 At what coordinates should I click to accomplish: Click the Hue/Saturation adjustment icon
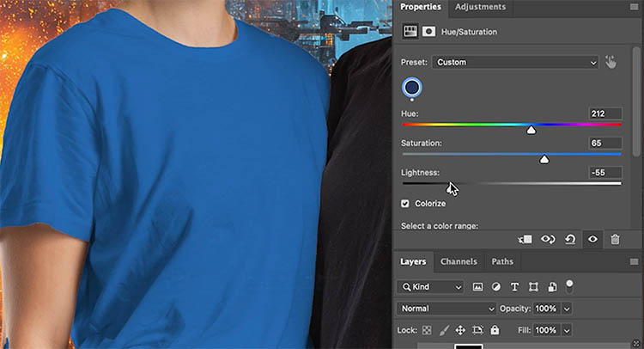[410, 32]
